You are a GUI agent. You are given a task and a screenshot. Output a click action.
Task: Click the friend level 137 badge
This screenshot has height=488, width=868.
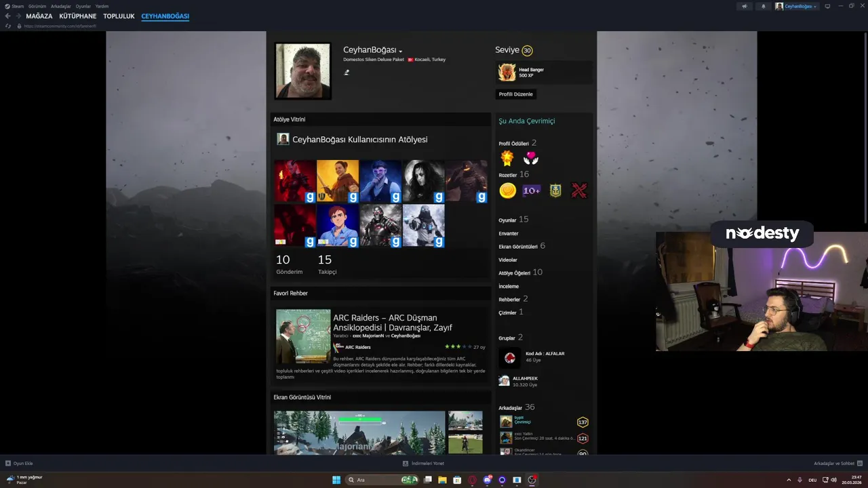pyautogui.click(x=583, y=422)
